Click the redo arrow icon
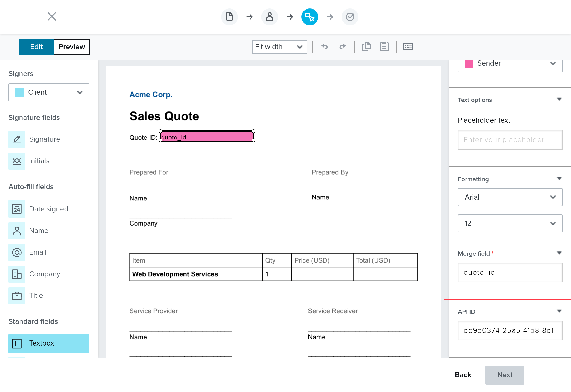 coord(342,47)
